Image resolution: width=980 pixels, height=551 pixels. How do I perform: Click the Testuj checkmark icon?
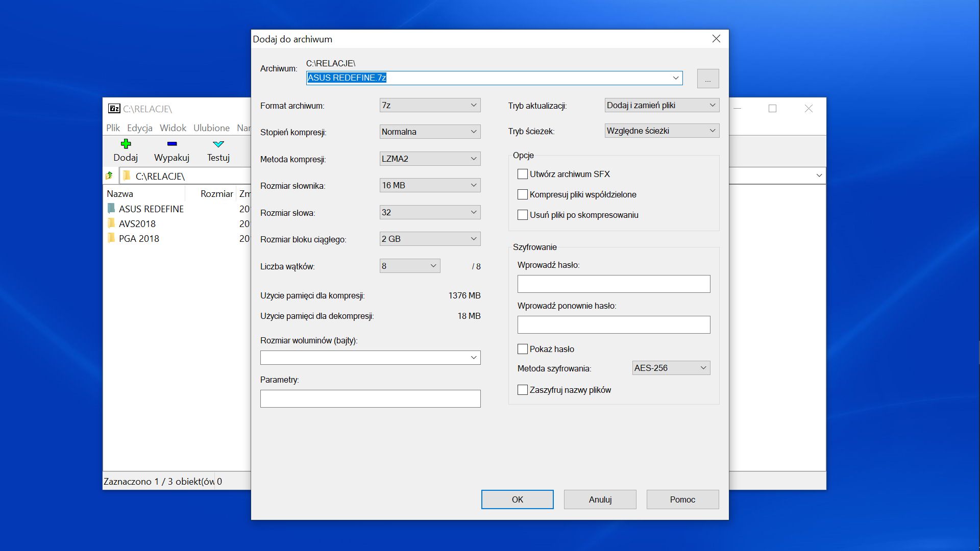point(218,144)
